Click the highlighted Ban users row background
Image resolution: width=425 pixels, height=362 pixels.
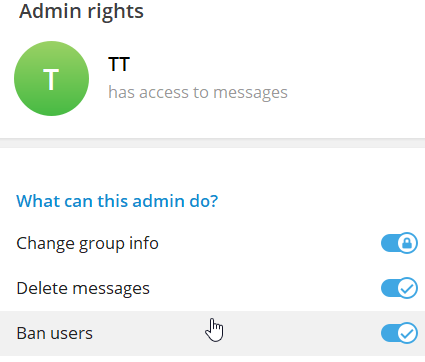[212, 333]
